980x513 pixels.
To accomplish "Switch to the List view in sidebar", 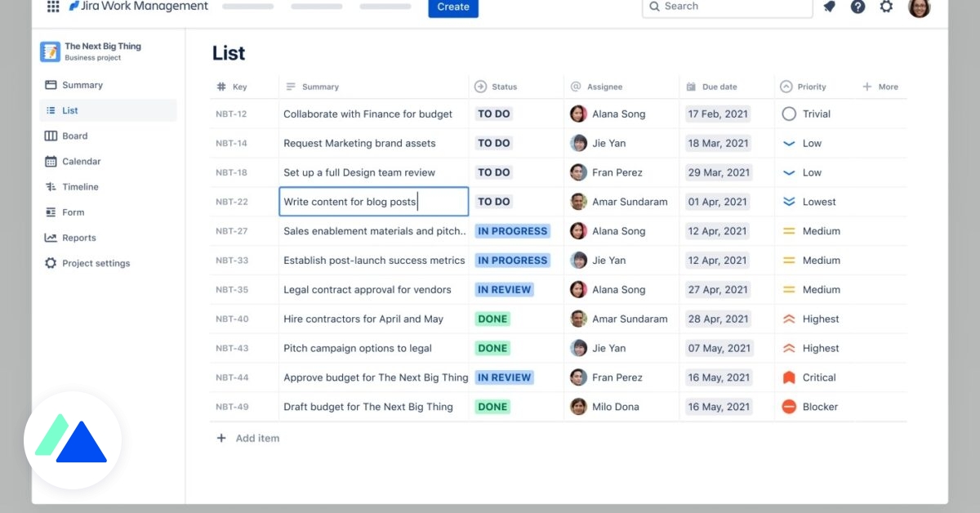I will pyautogui.click(x=52, y=109).
